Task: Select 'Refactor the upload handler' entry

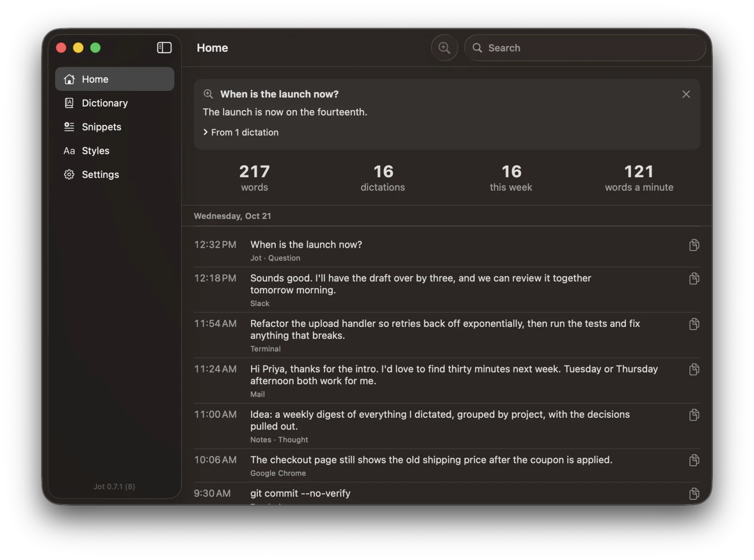Action: coord(447,335)
